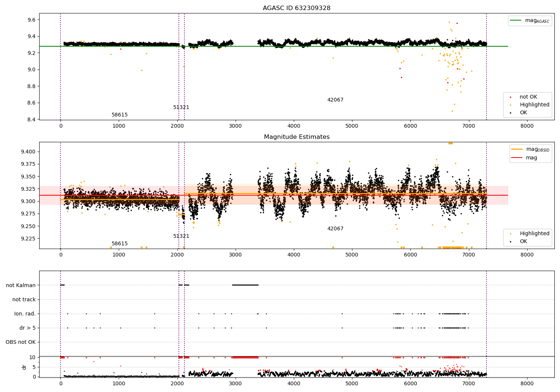This screenshot has height=392, width=560.
Task: Select 'Highlighted' legend entry in Magnitude Estimates plot
Action: 535,234
